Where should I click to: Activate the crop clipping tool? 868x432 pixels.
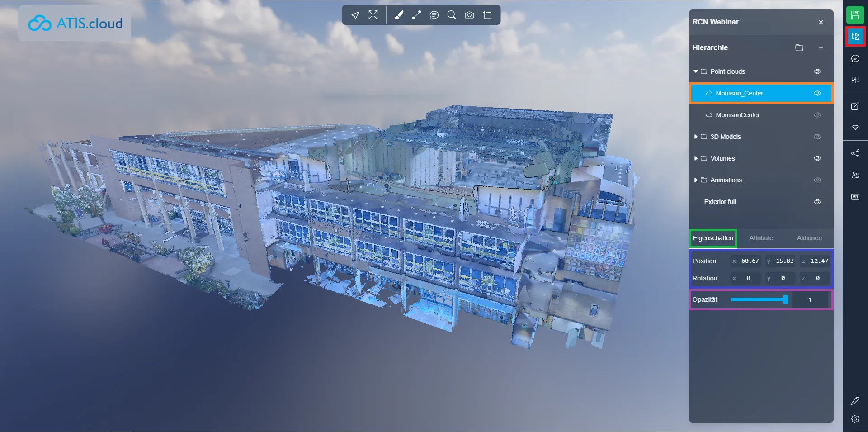point(487,15)
